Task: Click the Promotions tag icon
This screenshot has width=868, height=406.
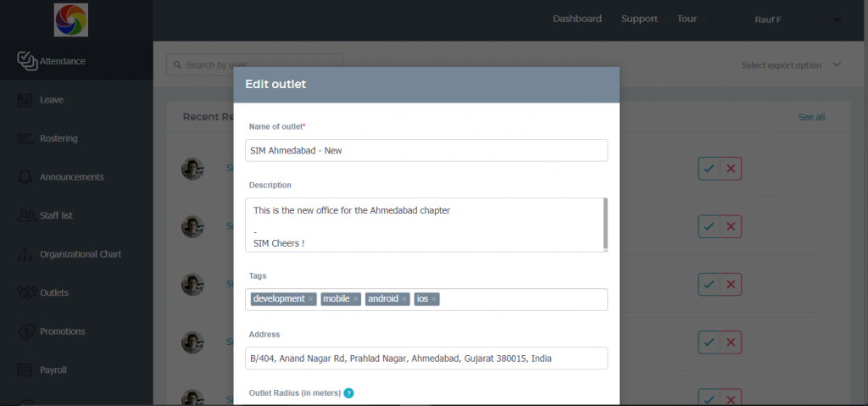Action: (x=25, y=331)
